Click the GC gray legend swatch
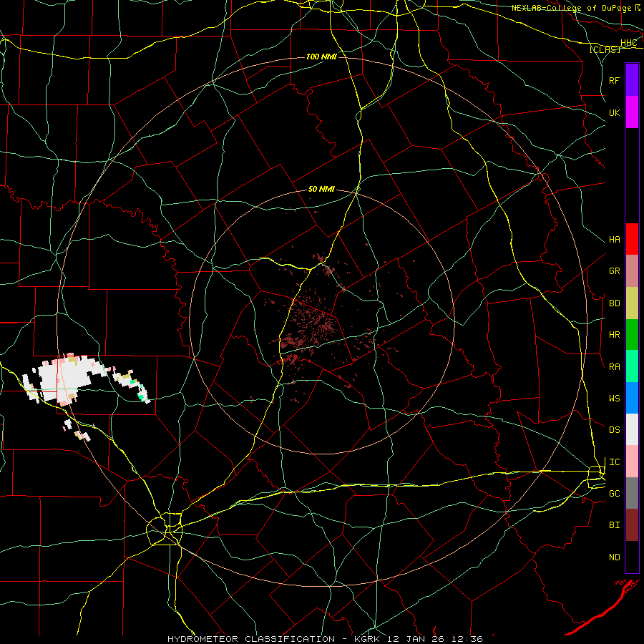This screenshot has width=644, height=644. pos(632,493)
